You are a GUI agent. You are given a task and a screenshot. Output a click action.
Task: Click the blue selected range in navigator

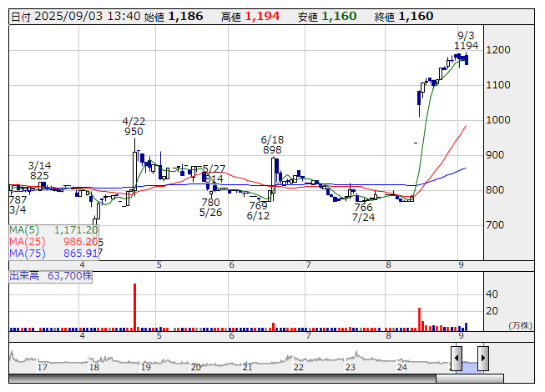[x=470, y=367]
